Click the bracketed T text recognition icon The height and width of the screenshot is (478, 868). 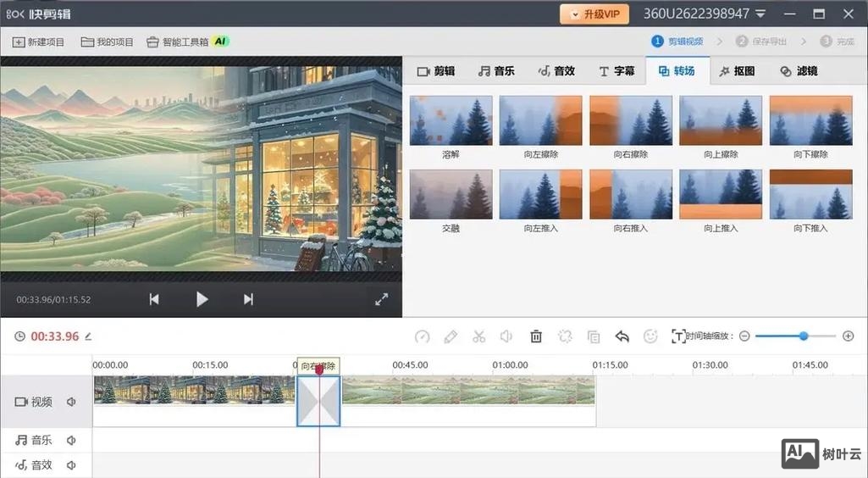pyautogui.click(x=678, y=336)
